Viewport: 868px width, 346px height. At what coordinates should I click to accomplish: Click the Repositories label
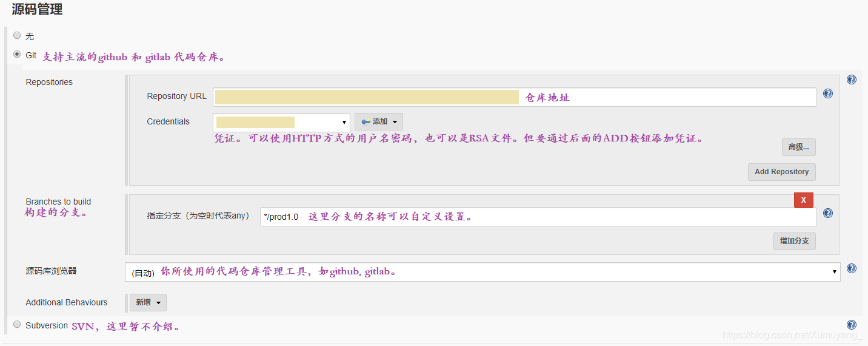click(x=49, y=82)
